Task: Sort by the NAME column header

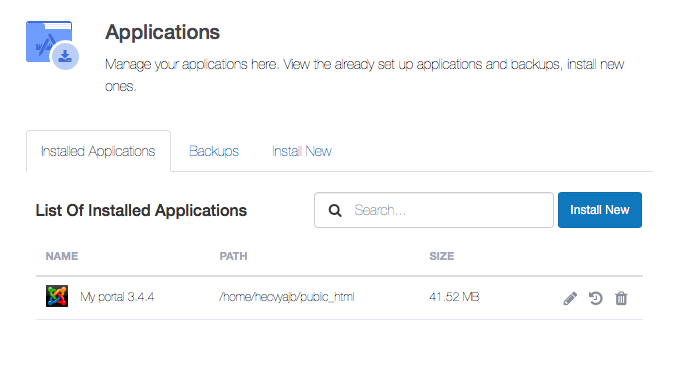Action: [x=62, y=256]
